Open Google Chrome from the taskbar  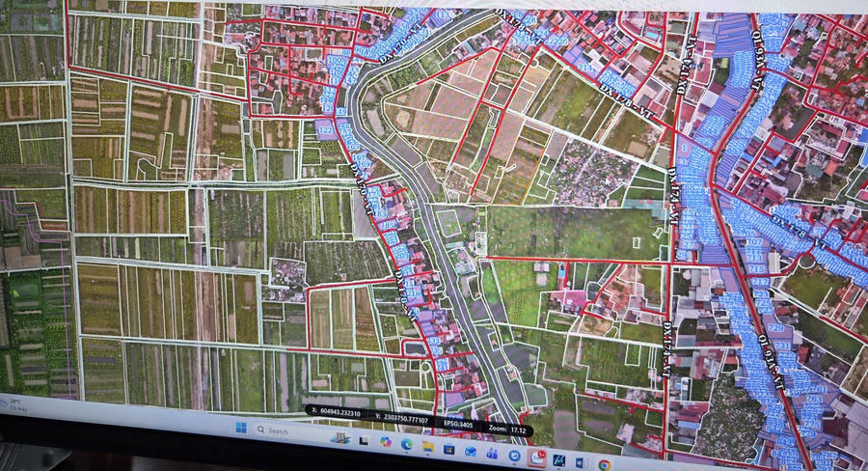(605, 465)
